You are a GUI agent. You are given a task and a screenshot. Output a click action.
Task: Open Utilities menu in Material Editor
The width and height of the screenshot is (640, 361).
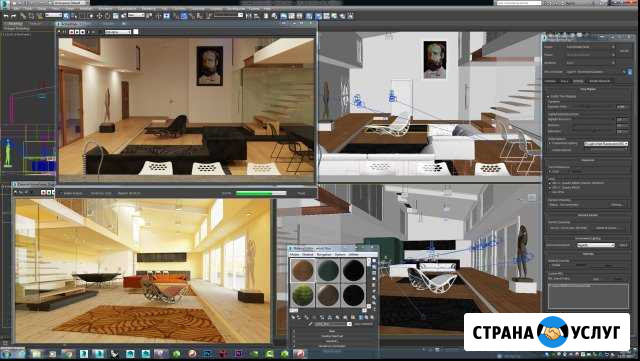click(x=354, y=254)
